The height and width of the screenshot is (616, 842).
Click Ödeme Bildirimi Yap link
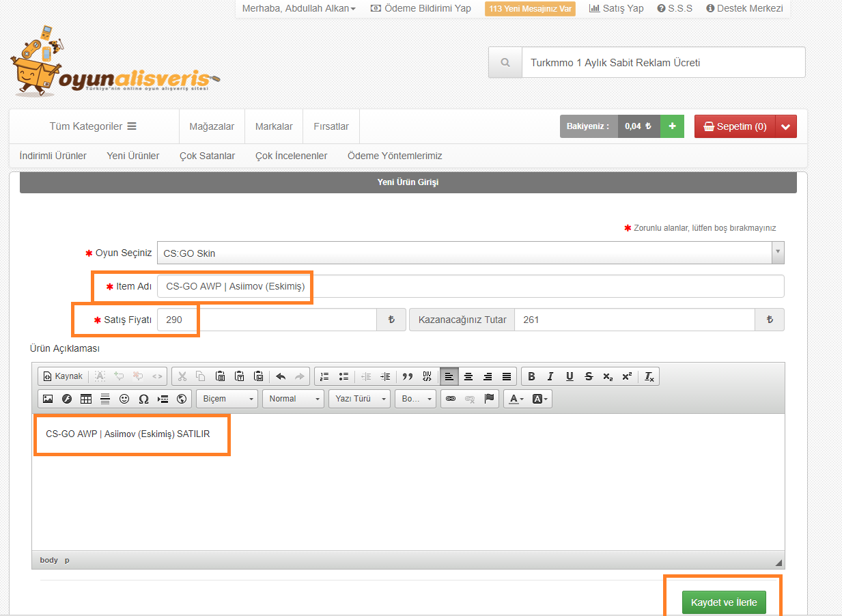[421, 9]
